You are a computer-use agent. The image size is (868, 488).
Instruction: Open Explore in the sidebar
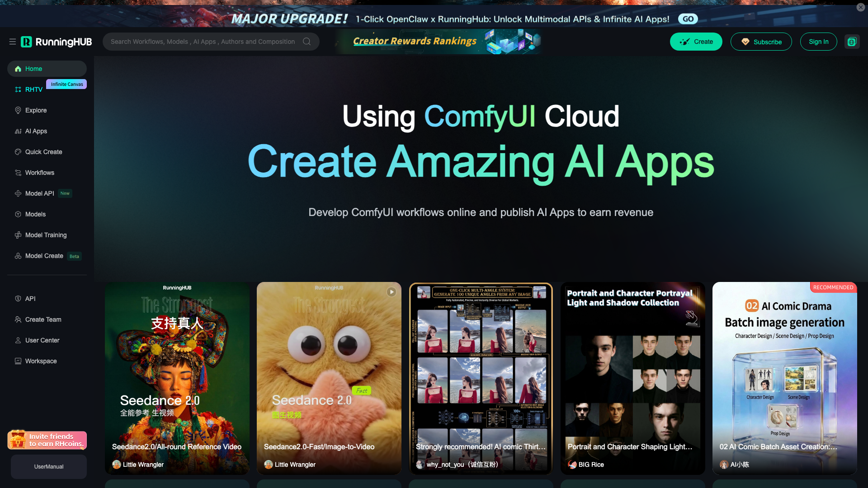pyautogui.click(x=36, y=110)
